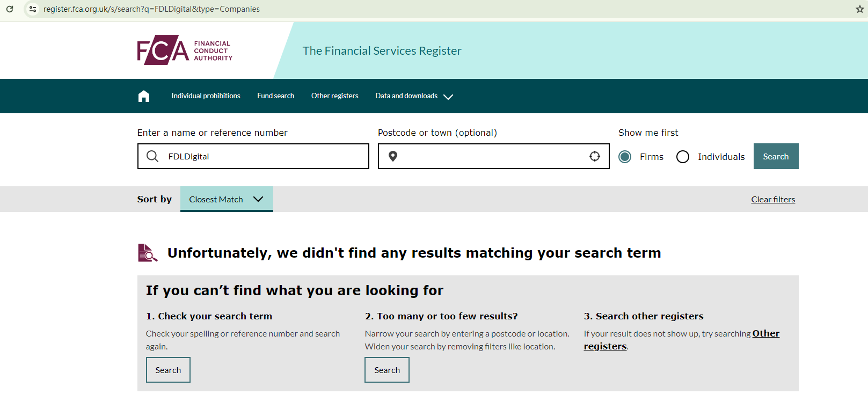The image size is (868, 409).
Task: Click the map pin location icon
Action: (x=393, y=156)
